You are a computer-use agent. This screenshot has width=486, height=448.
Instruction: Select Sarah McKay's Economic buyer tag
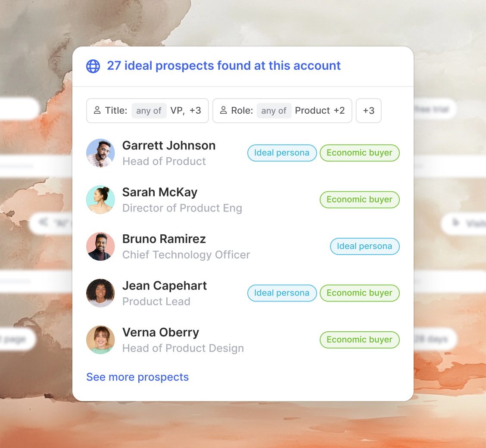[x=359, y=200]
